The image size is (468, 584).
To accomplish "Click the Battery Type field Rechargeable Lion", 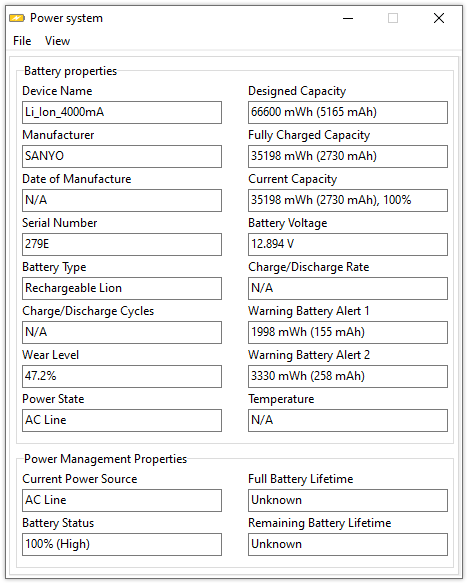I will (122, 288).
